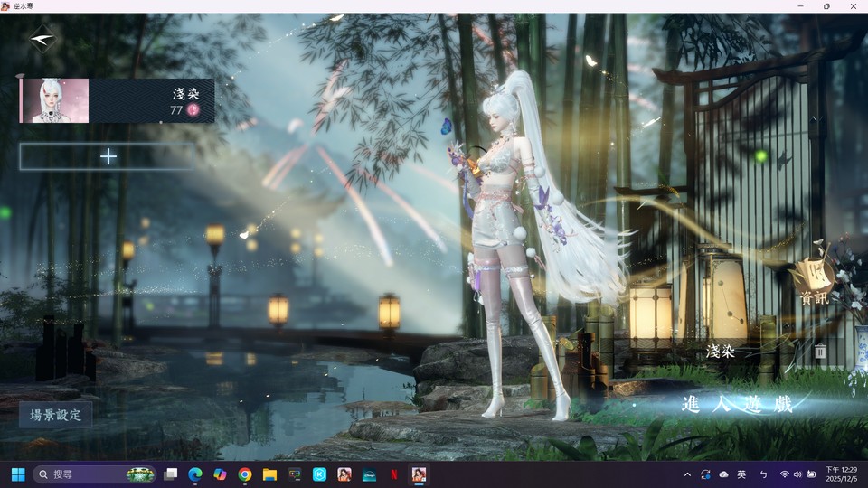This screenshot has height=488, width=868.
Task: Open File Explorer from the taskbar
Action: point(269,474)
